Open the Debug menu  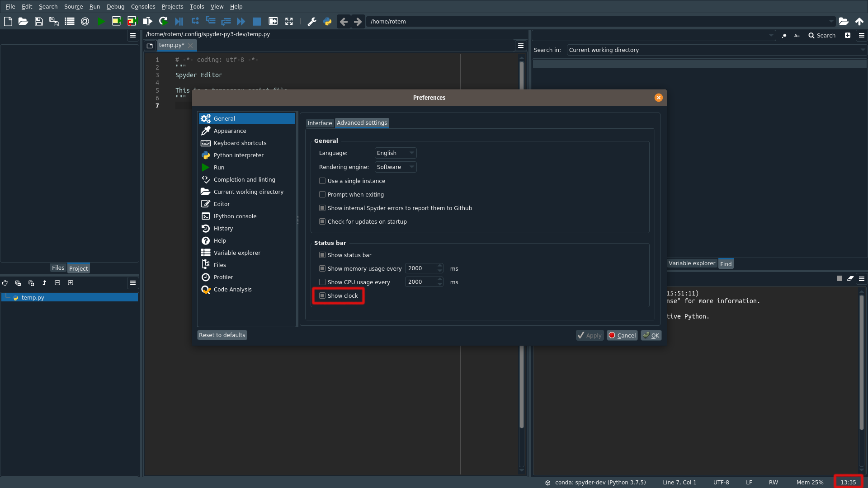point(115,6)
